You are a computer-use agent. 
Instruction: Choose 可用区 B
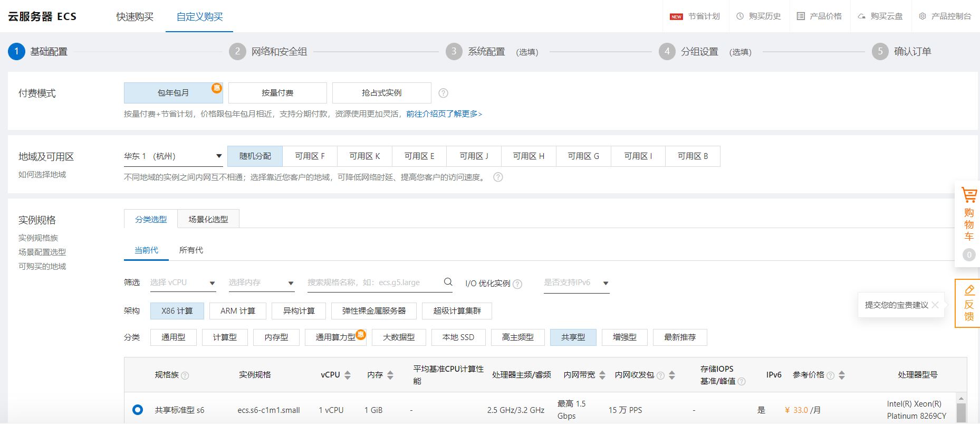tap(693, 156)
